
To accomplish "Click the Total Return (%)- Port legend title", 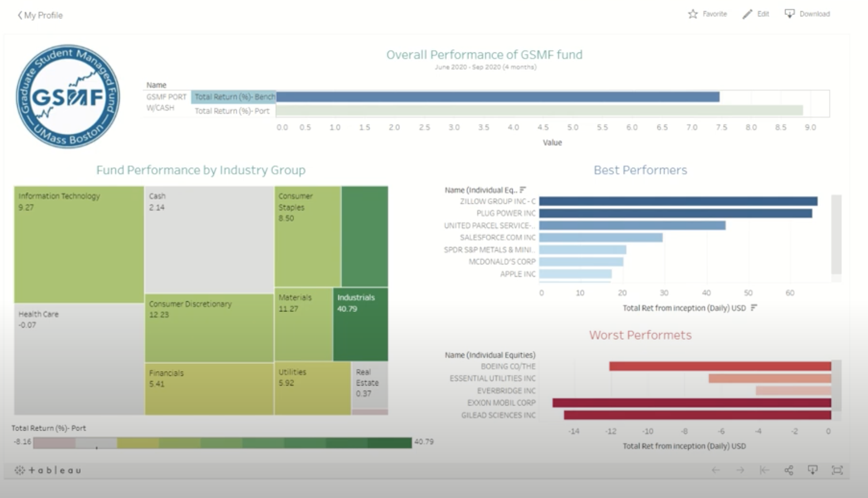I will (48, 428).
